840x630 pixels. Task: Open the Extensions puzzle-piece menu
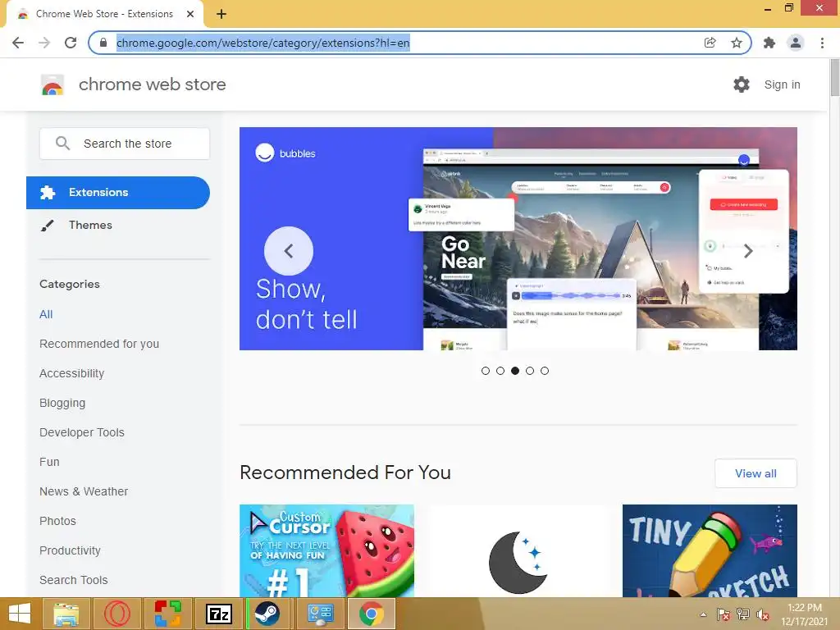coord(769,43)
